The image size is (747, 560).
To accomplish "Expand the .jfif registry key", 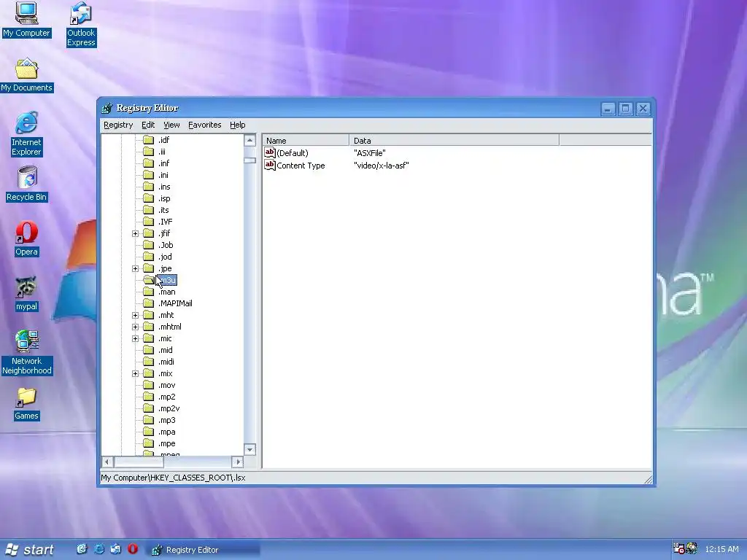I will 135,233.
